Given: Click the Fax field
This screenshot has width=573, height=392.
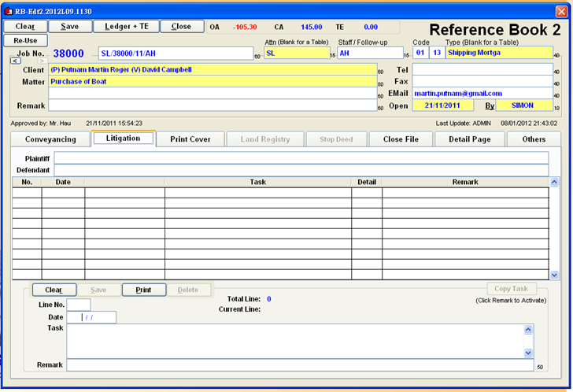Looking at the screenshot, I should [482, 81].
